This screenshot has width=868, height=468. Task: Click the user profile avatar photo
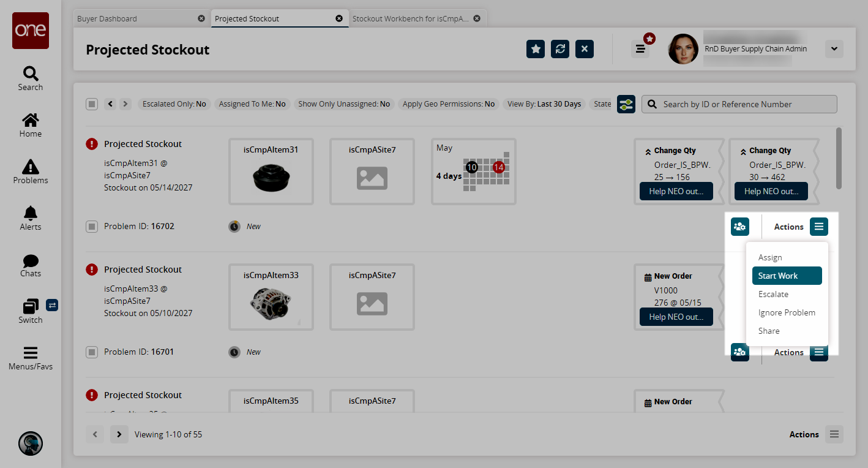(683, 49)
